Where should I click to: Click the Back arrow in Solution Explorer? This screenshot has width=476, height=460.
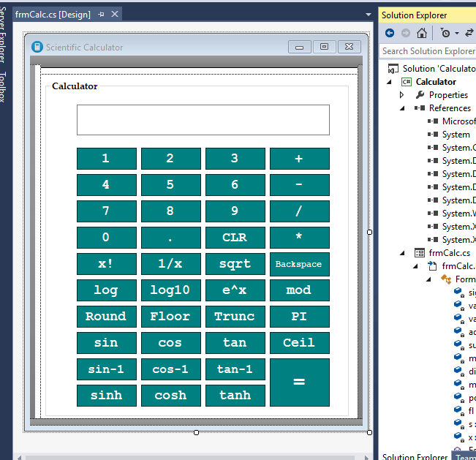coord(390,33)
